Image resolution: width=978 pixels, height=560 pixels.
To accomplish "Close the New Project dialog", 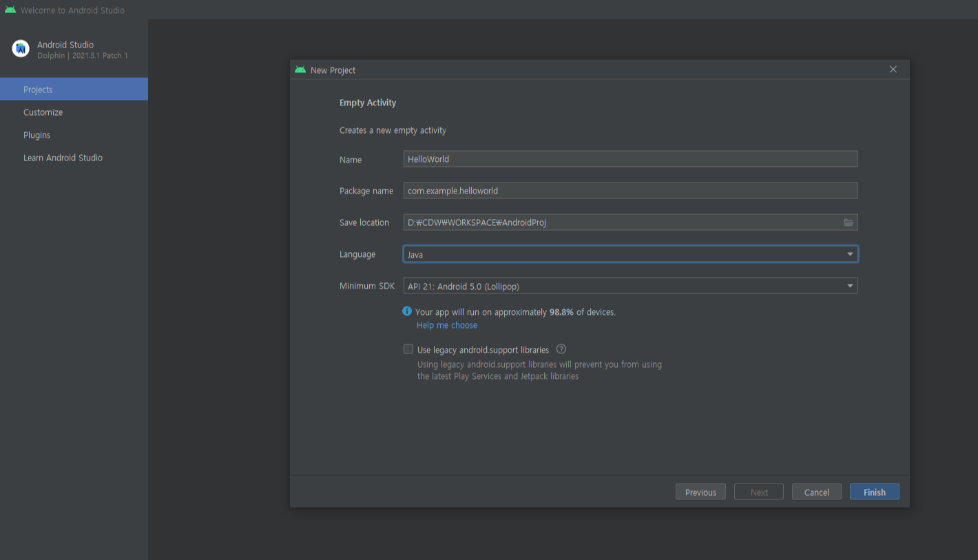I will [893, 70].
